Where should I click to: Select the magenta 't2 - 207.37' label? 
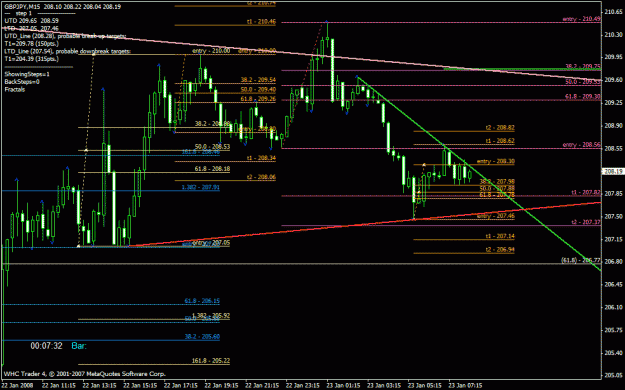pyautogui.click(x=586, y=222)
